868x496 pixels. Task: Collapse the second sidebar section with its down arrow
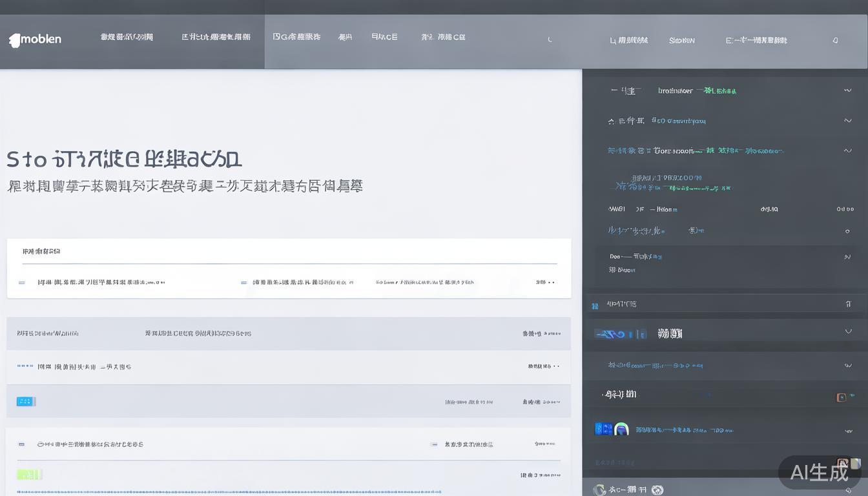point(848,120)
